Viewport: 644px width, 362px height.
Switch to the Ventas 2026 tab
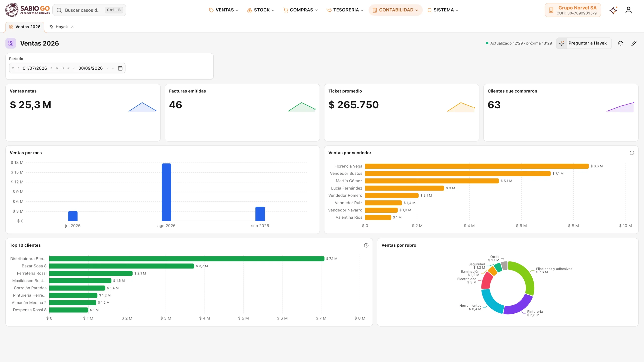click(x=25, y=27)
